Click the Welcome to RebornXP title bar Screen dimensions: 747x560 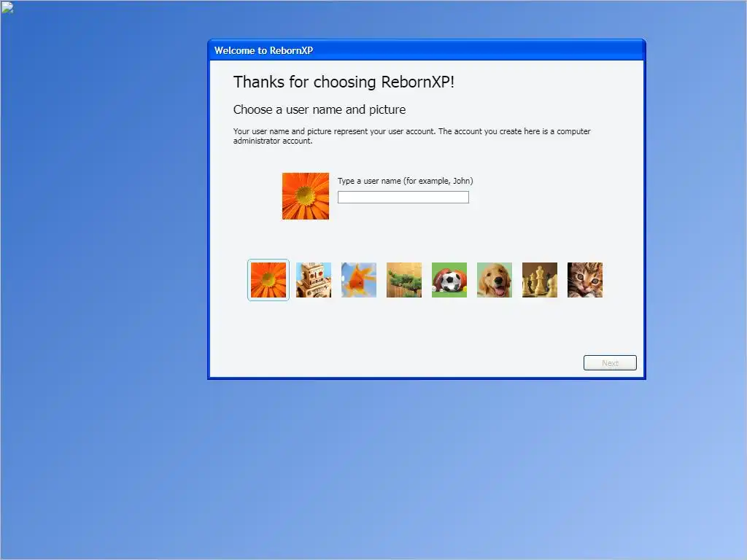426,50
